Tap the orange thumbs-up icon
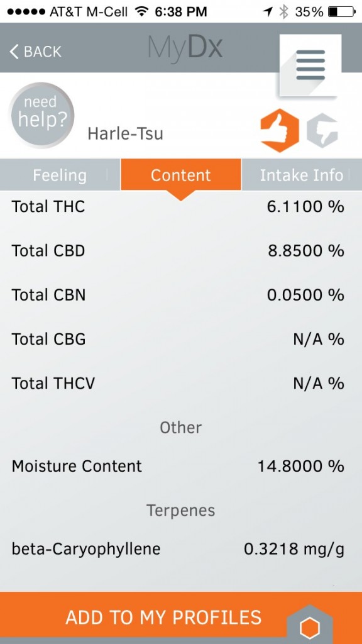 click(x=280, y=130)
